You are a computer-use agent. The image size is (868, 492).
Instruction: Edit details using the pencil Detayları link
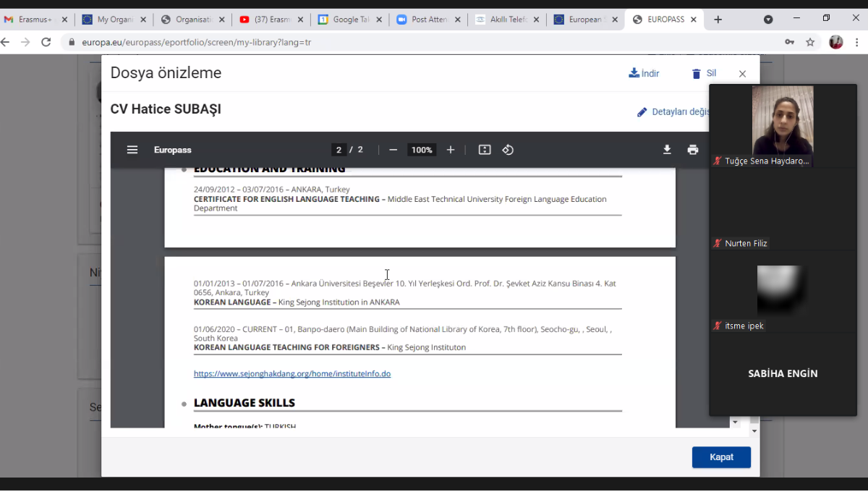point(673,112)
